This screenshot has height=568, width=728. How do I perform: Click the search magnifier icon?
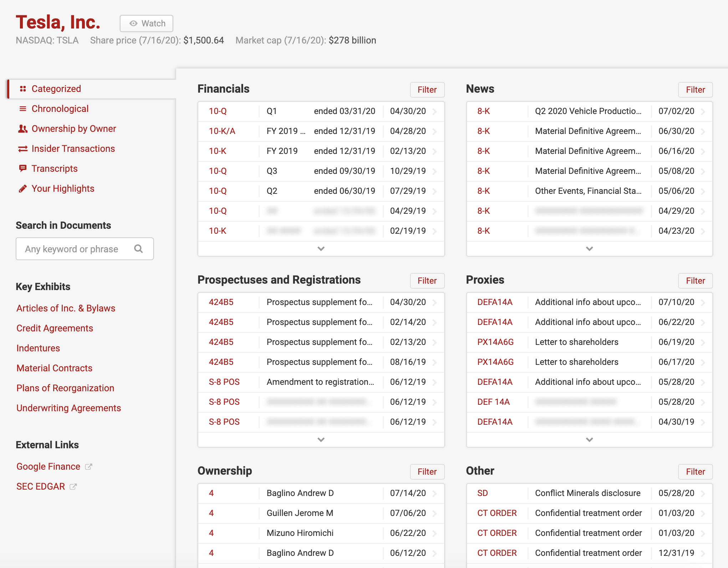point(139,249)
